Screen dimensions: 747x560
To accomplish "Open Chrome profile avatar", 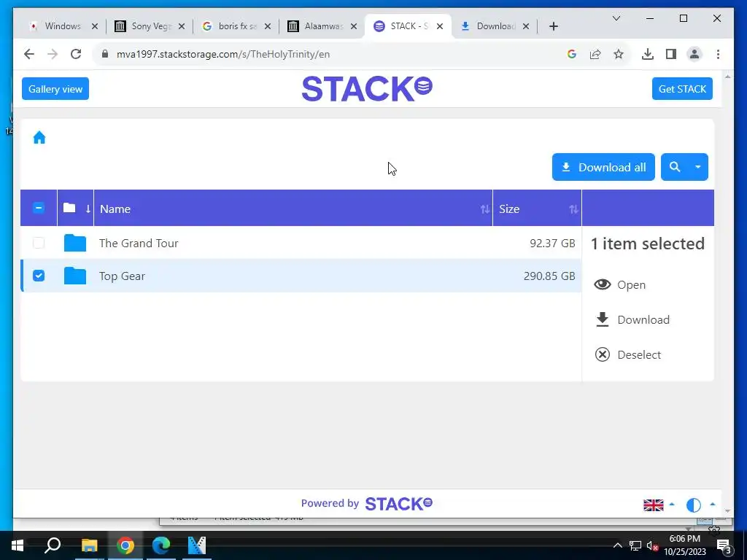I will coord(694,54).
